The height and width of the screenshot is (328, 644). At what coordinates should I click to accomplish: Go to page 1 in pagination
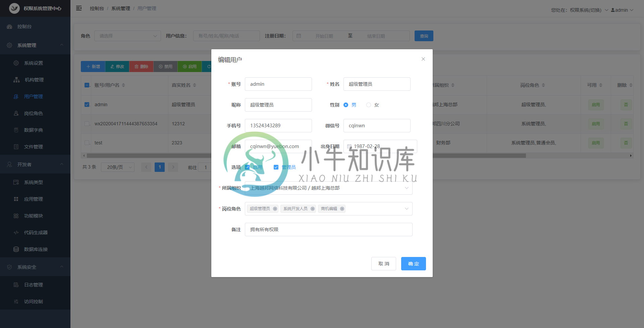pyautogui.click(x=160, y=167)
